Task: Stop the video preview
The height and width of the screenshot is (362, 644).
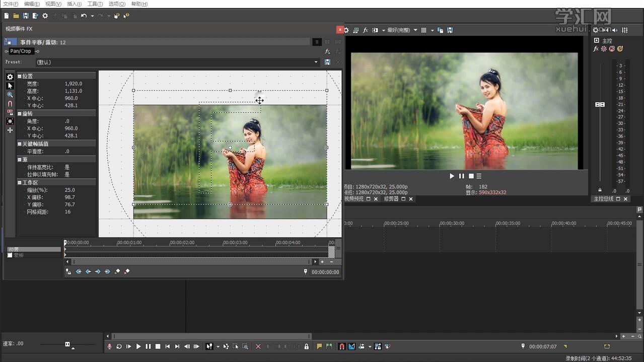Action: [471, 176]
